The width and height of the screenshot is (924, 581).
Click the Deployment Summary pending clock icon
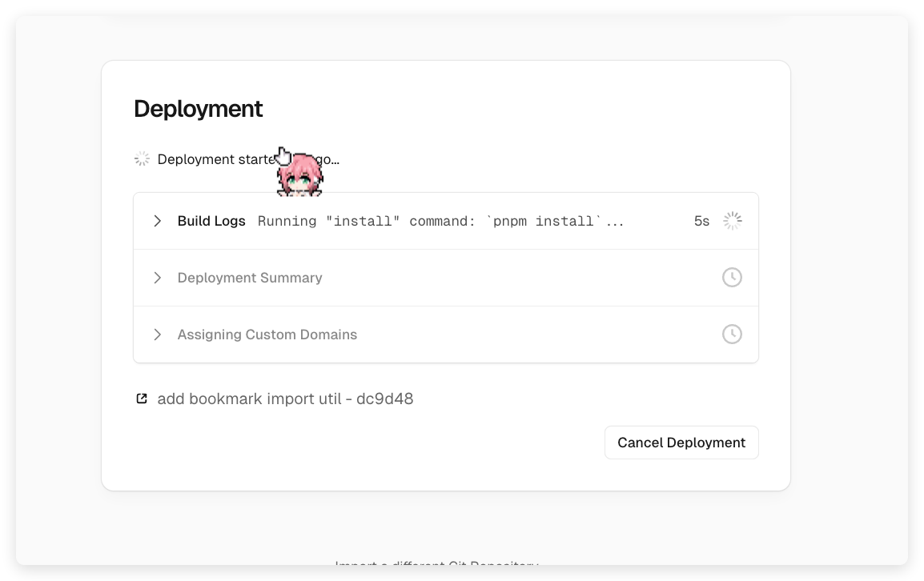click(732, 278)
